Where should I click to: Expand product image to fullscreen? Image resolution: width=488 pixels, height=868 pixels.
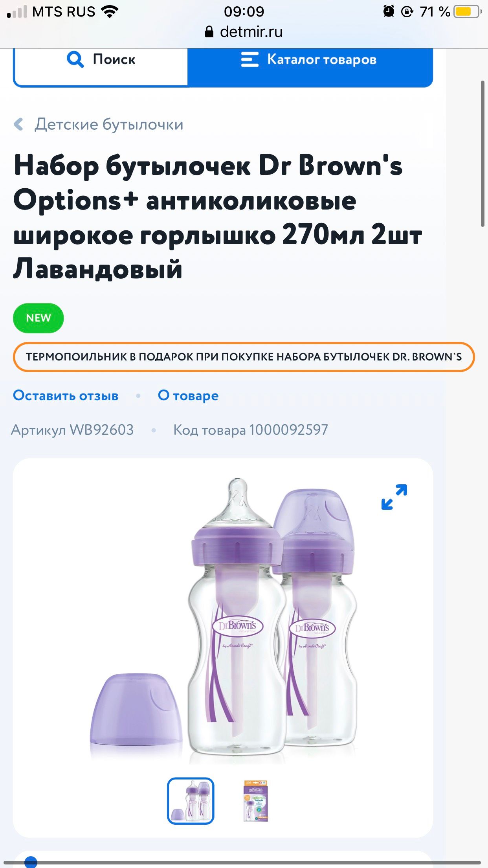(394, 497)
